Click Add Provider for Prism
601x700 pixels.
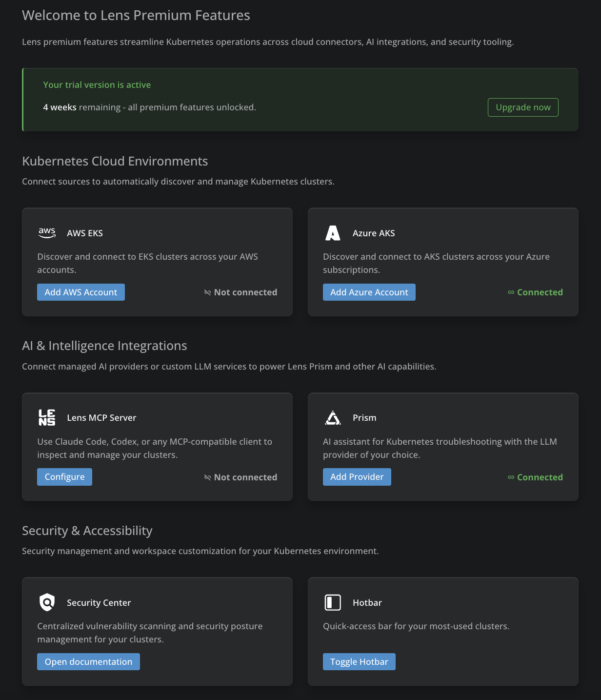point(357,477)
